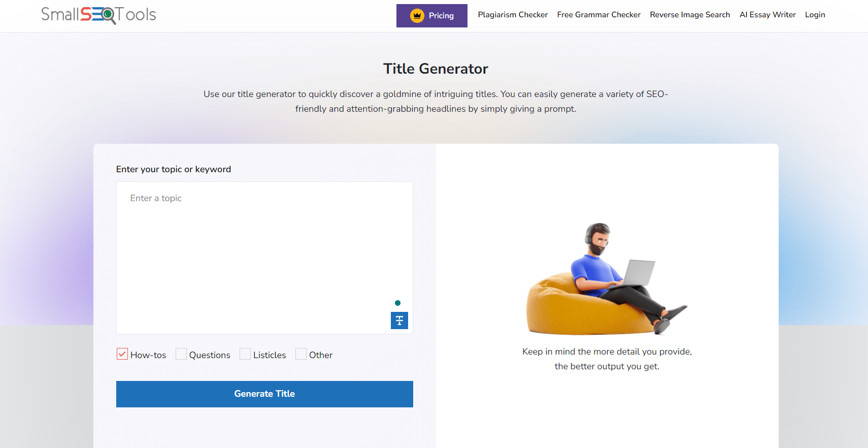Click the 'Keep in mind' hint text

pyautogui.click(x=607, y=359)
